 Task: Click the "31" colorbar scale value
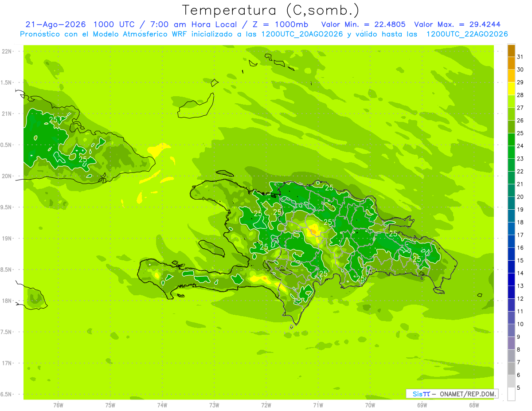point(520,57)
